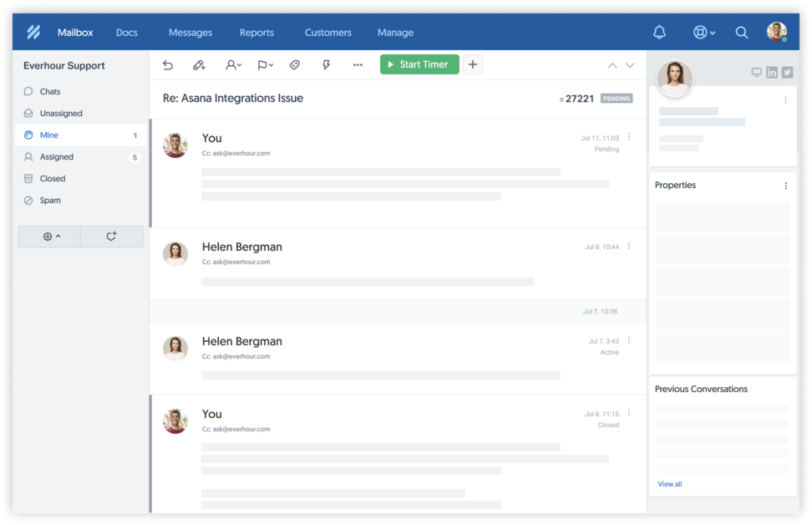Open the customer's LinkedIn profile icon

(772, 72)
